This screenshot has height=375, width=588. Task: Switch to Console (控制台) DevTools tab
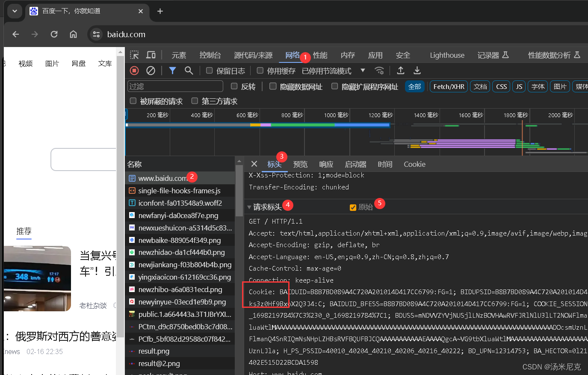click(210, 55)
